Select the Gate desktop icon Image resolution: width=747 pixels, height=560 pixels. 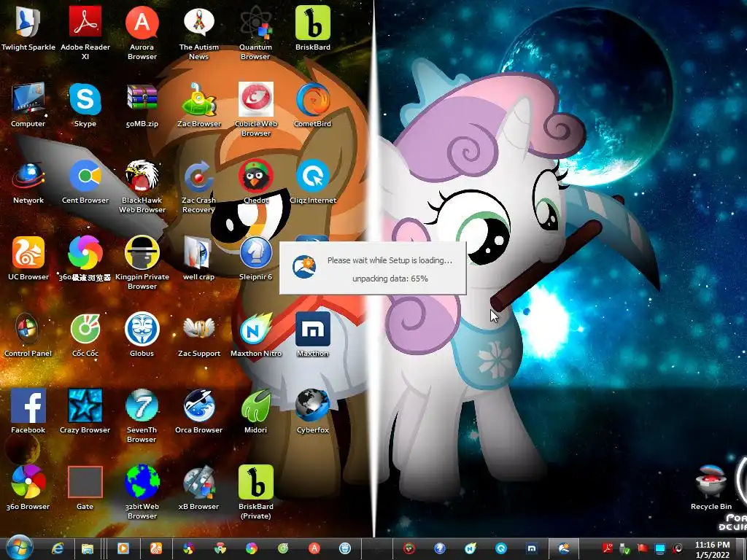(x=85, y=482)
